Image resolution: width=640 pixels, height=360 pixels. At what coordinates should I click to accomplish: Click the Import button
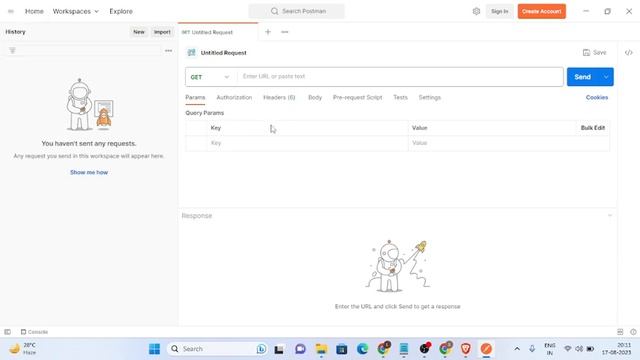tap(162, 32)
